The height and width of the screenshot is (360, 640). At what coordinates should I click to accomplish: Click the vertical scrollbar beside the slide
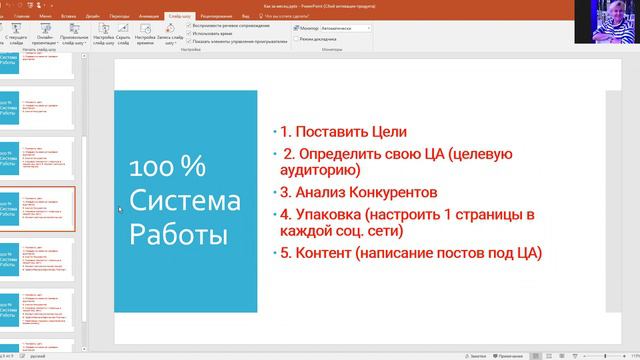(x=84, y=229)
